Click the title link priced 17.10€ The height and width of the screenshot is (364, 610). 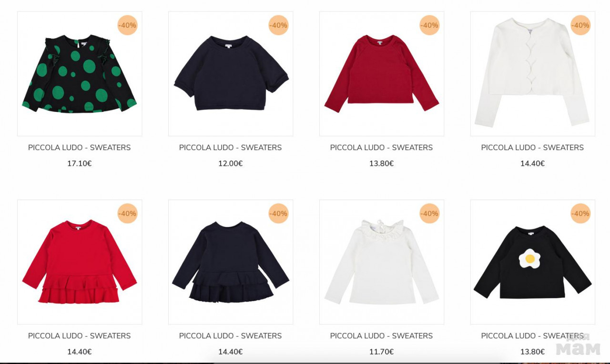80,148
